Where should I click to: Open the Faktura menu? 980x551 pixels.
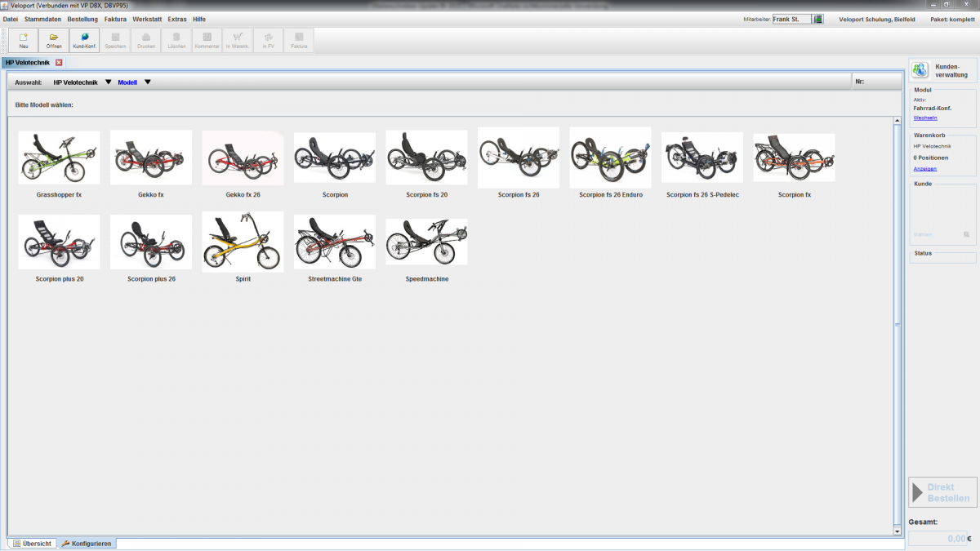[x=115, y=19]
